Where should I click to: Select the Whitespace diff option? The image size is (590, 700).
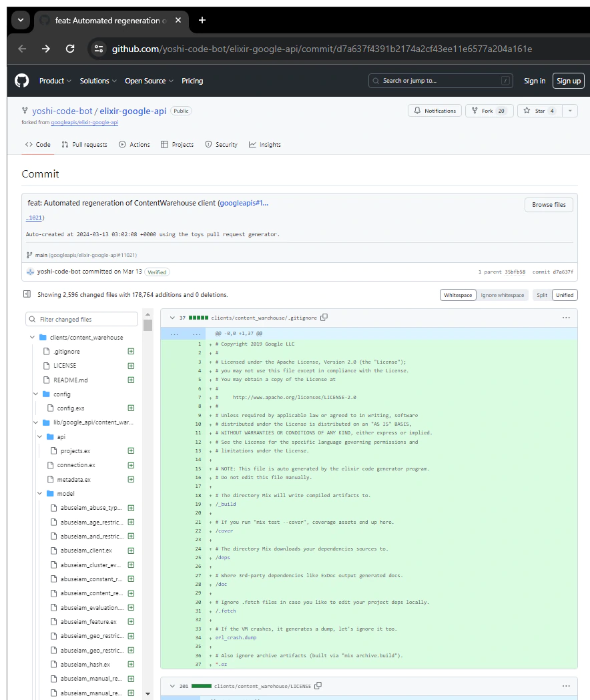[x=458, y=295]
